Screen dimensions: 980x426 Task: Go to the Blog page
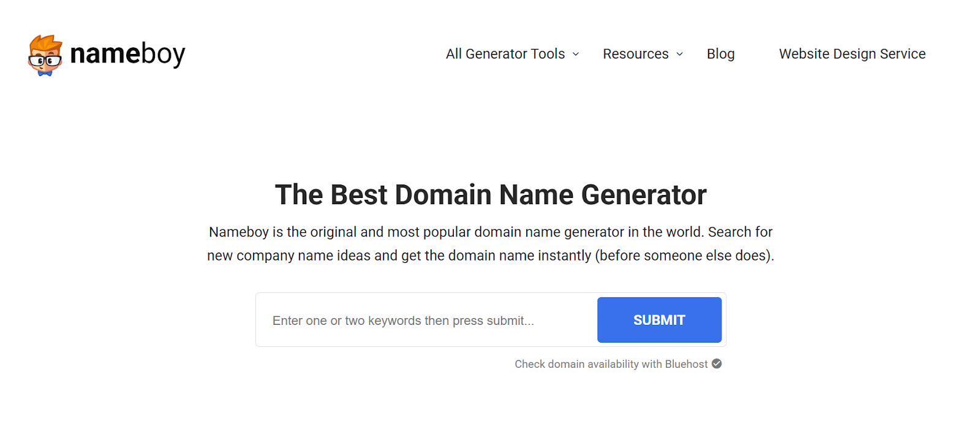[720, 54]
